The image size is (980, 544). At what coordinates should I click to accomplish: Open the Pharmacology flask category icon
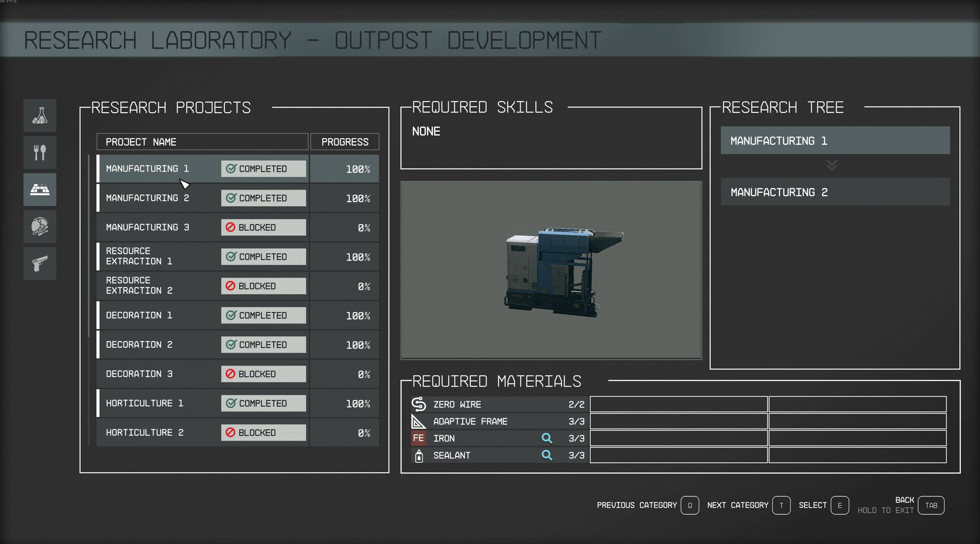[39, 116]
